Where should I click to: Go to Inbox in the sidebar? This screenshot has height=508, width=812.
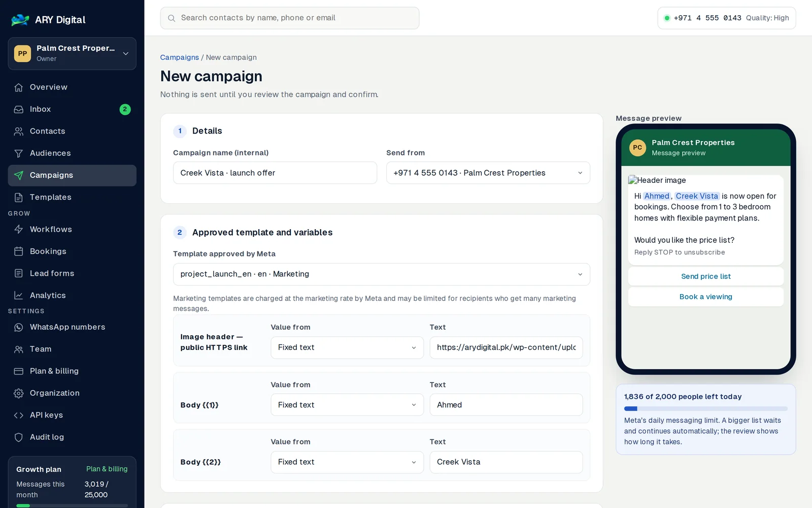pos(72,109)
